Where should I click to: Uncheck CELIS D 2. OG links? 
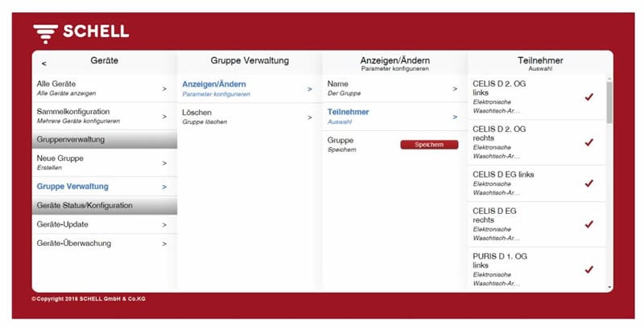coord(589,97)
